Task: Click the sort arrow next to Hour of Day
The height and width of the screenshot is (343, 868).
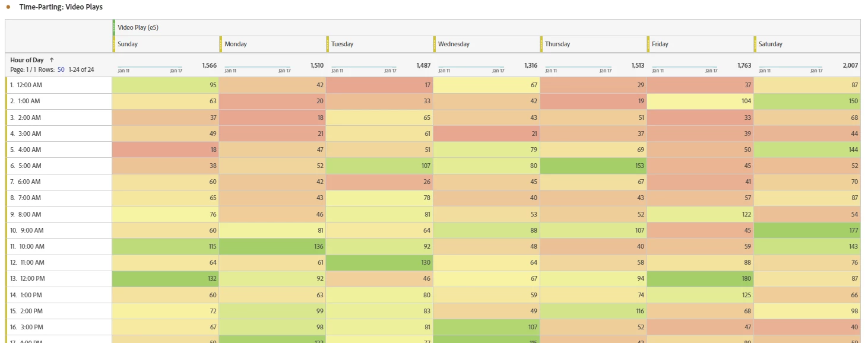Action: [52, 60]
